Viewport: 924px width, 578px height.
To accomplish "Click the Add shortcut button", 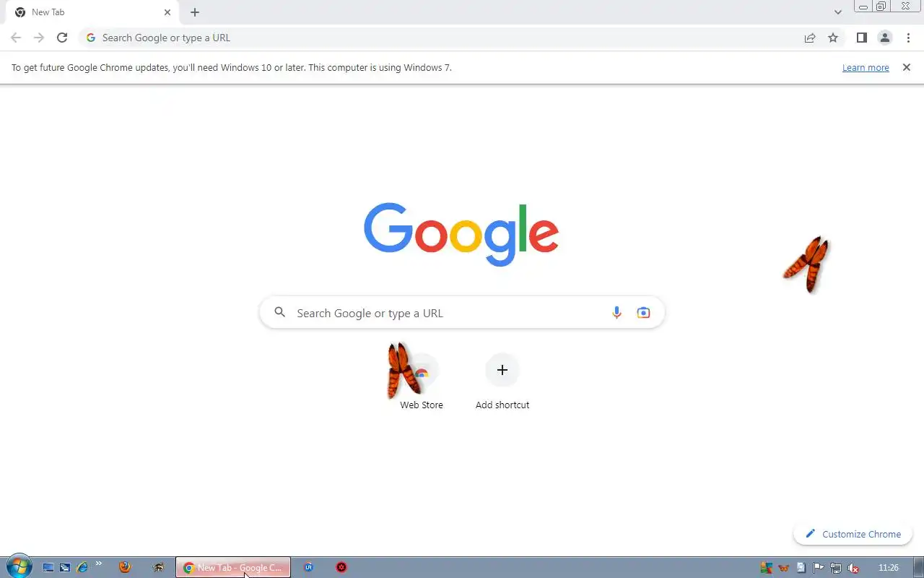I will click(x=502, y=383).
